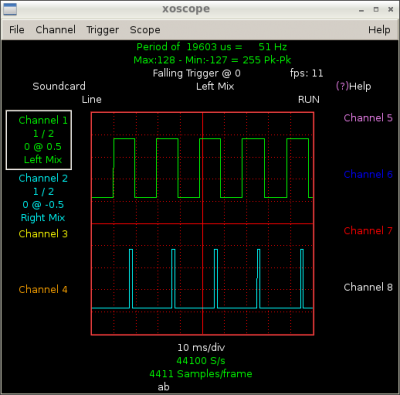Screen dimensions: 400x395
Task: Select Channel 5
Action: coord(368,118)
